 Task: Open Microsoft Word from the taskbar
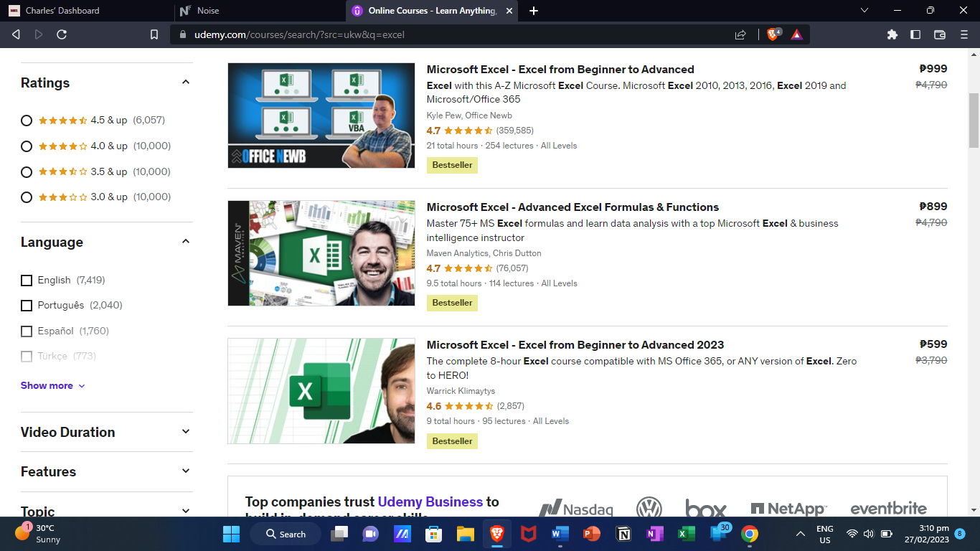pyautogui.click(x=560, y=534)
